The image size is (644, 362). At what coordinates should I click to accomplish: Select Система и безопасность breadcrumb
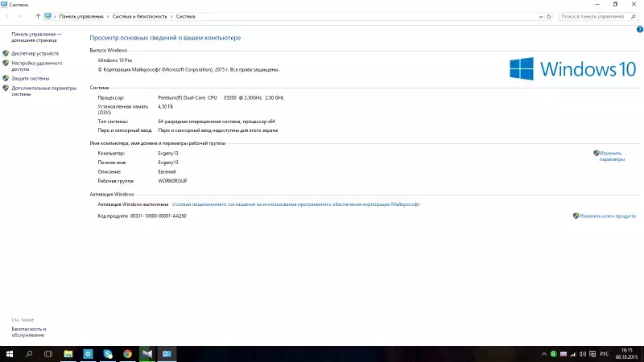pos(139,16)
